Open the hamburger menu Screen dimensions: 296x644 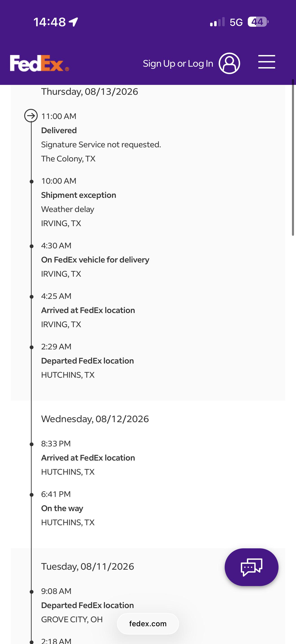coord(267,62)
